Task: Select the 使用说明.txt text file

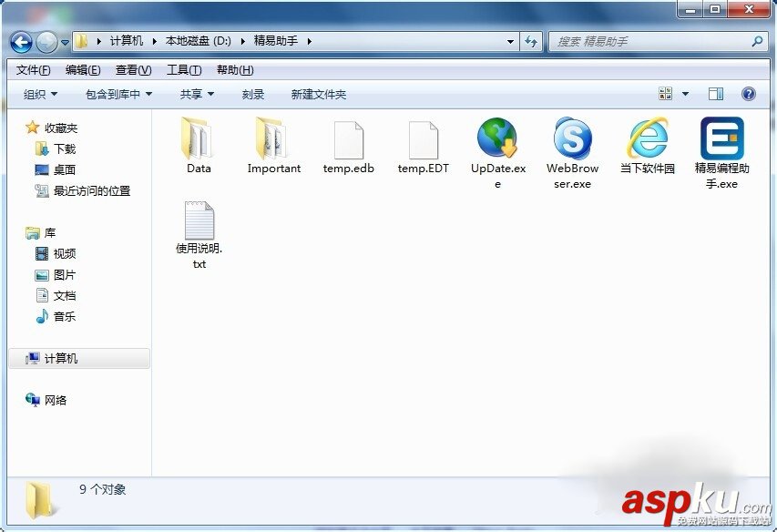Action: (199, 235)
